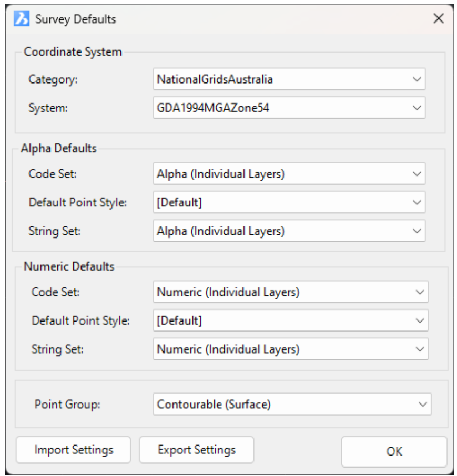Click the Numeric Defaults group heading
Screen dimensions: 457x476
[69, 266]
